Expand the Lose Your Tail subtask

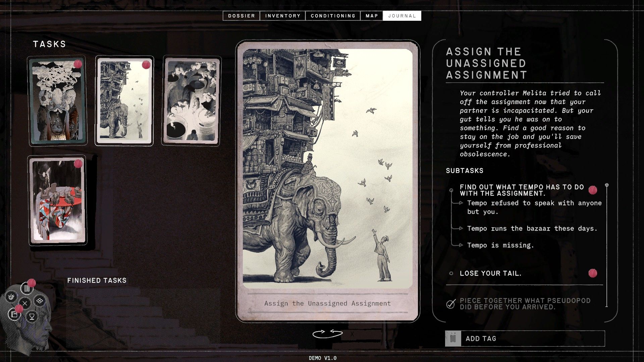pos(490,274)
